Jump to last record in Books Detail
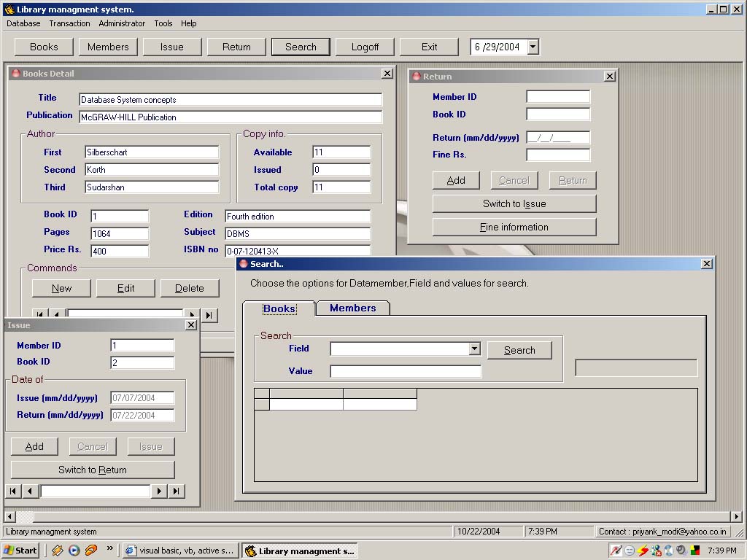 tap(209, 315)
